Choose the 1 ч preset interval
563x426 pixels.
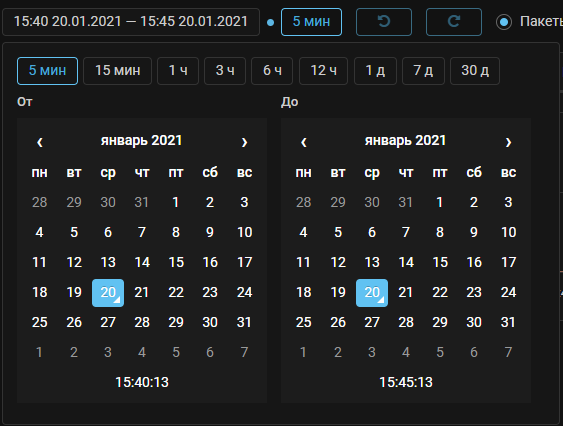coord(178,71)
